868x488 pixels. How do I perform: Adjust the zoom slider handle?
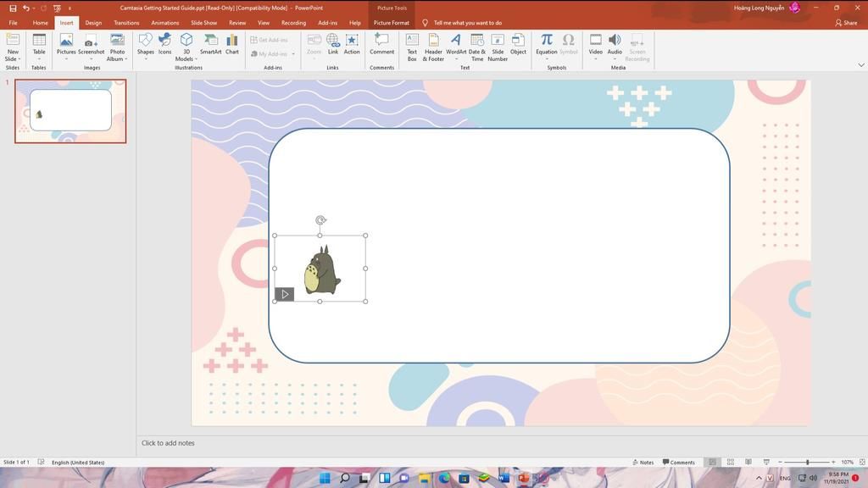point(807,462)
